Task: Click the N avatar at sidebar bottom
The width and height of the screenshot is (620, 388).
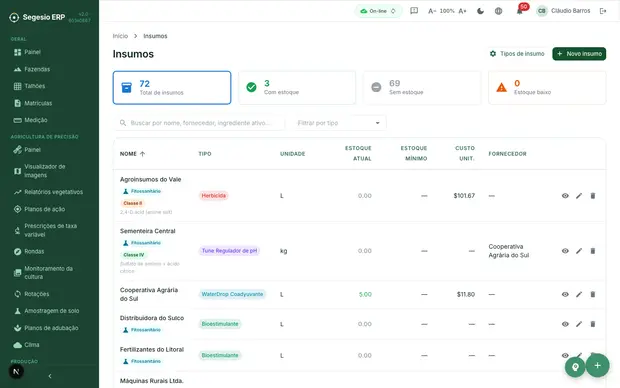Action: coord(16,371)
